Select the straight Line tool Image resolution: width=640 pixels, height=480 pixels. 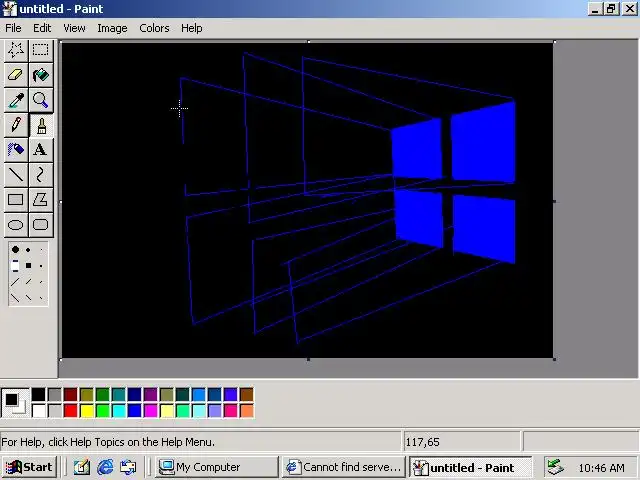pos(16,175)
